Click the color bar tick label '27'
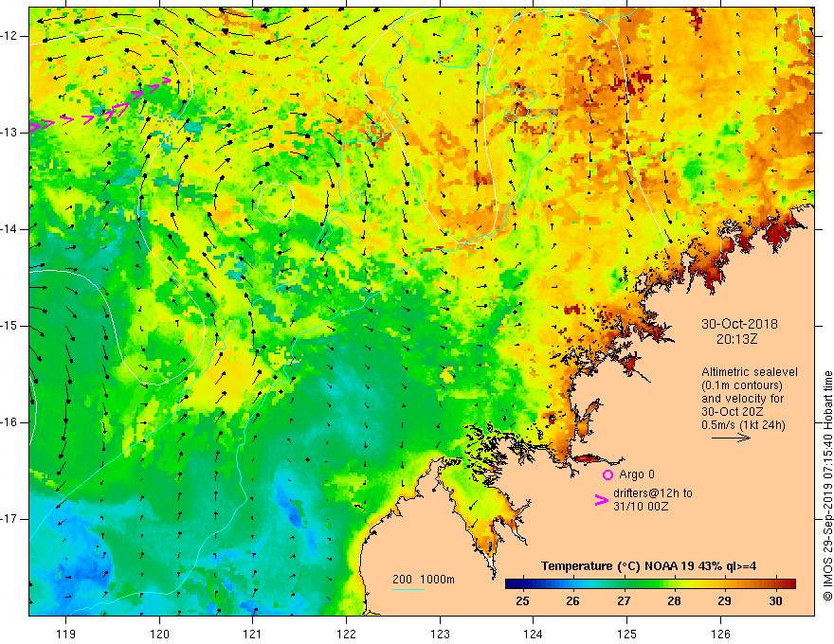This screenshot has width=834, height=644. [x=624, y=601]
